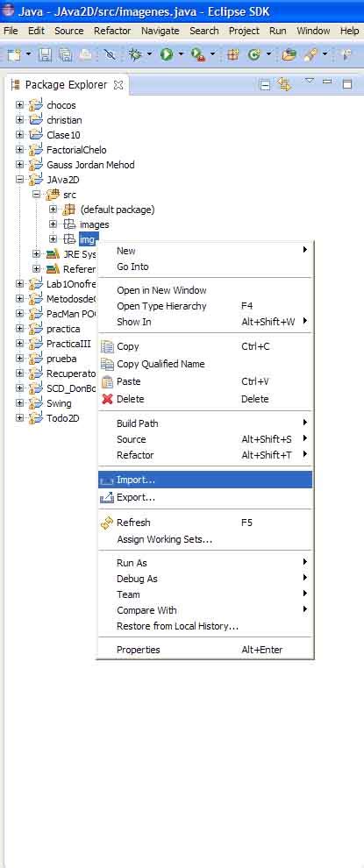Click Paste in the context menu

tap(205, 381)
